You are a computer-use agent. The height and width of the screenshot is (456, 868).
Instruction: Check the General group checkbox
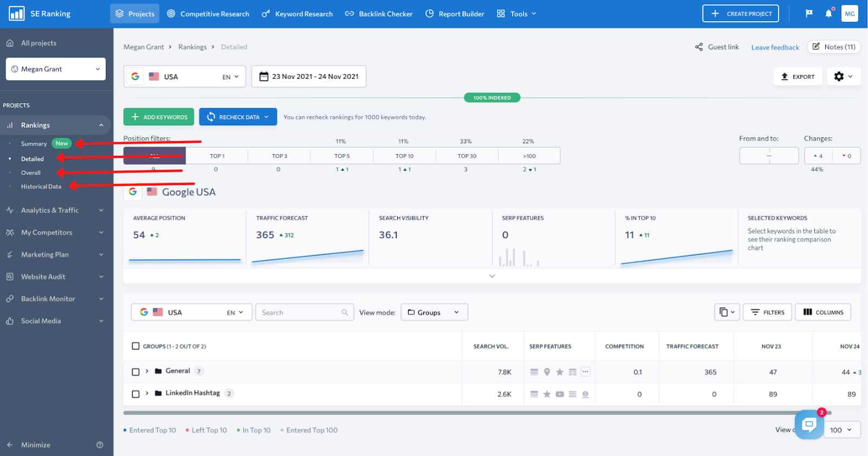[x=136, y=372]
